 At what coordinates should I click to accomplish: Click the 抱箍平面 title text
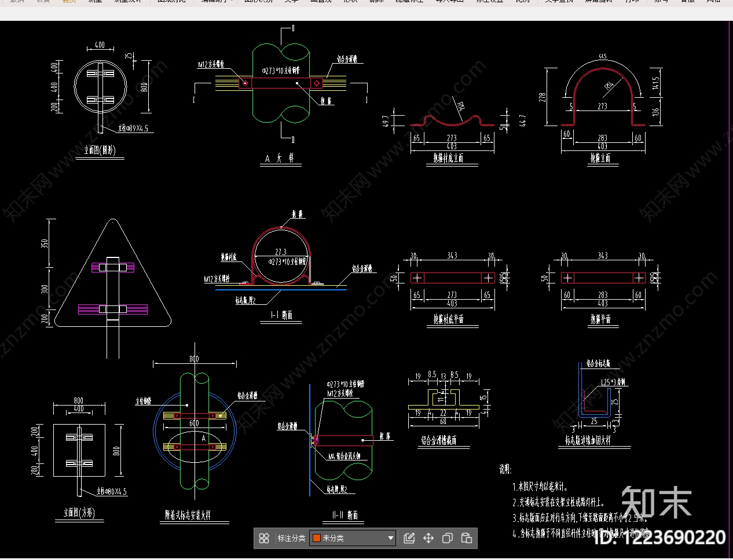pyautogui.click(x=600, y=319)
